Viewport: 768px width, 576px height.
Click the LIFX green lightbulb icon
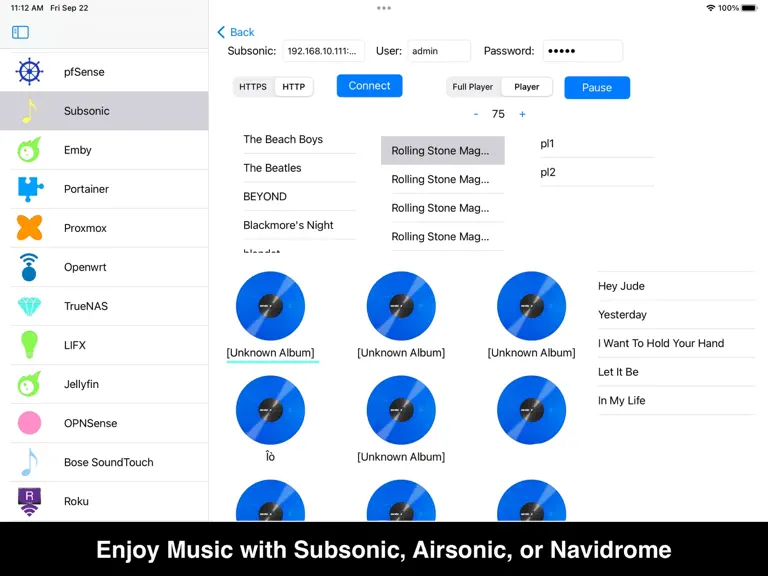click(x=29, y=345)
